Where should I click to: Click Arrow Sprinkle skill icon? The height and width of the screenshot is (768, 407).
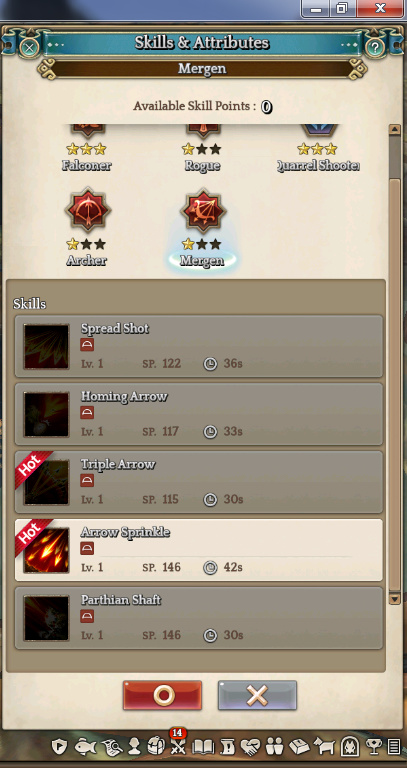pyautogui.click(x=47, y=550)
